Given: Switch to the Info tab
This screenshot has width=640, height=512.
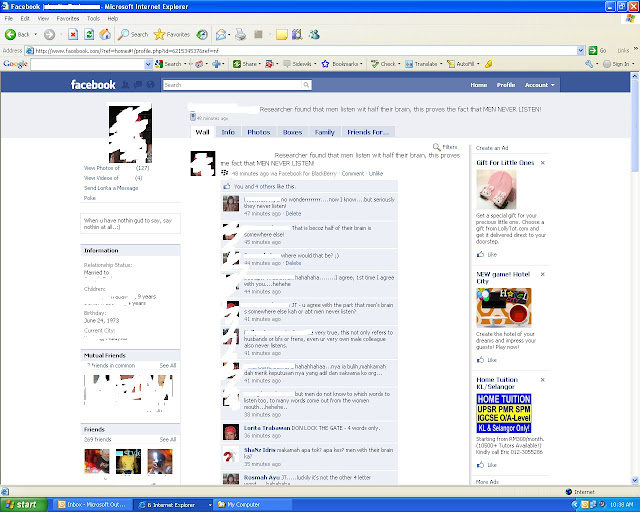Looking at the screenshot, I should (228, 132).
